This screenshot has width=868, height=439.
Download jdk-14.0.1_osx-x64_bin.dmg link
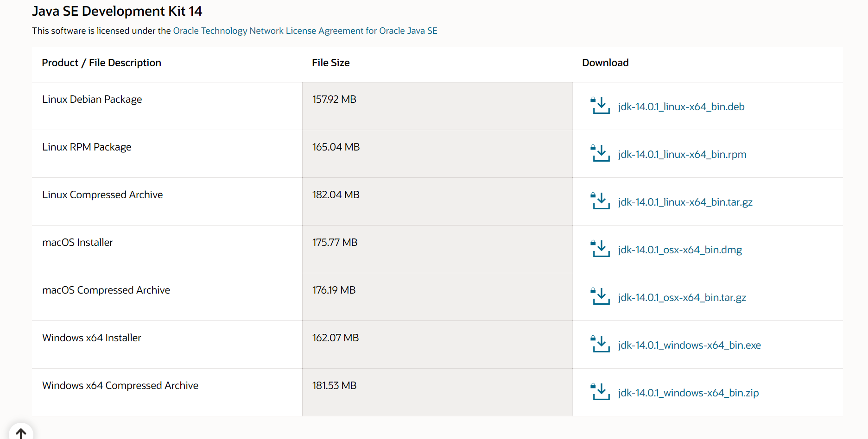point(680,250)
